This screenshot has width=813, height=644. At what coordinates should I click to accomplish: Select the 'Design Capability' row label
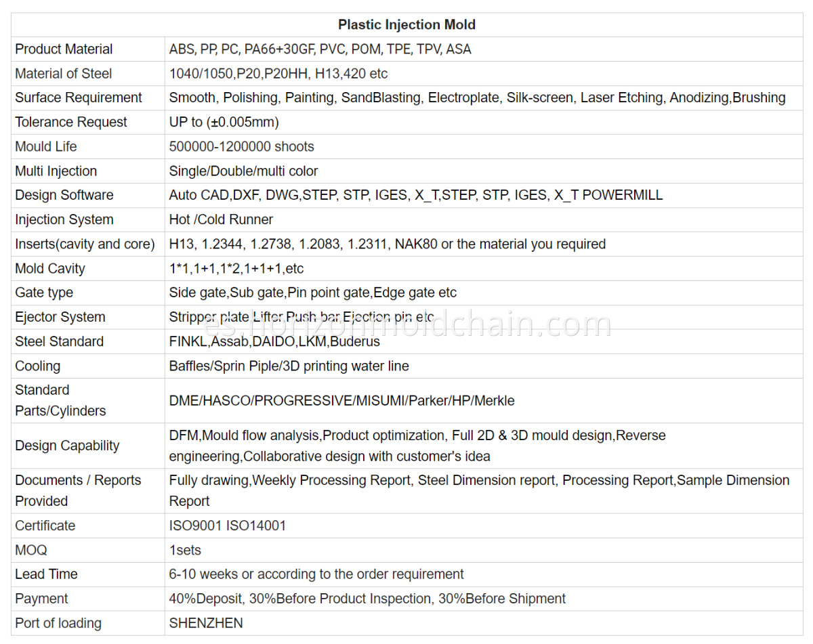pyautogui.click(x=67, y=446)
